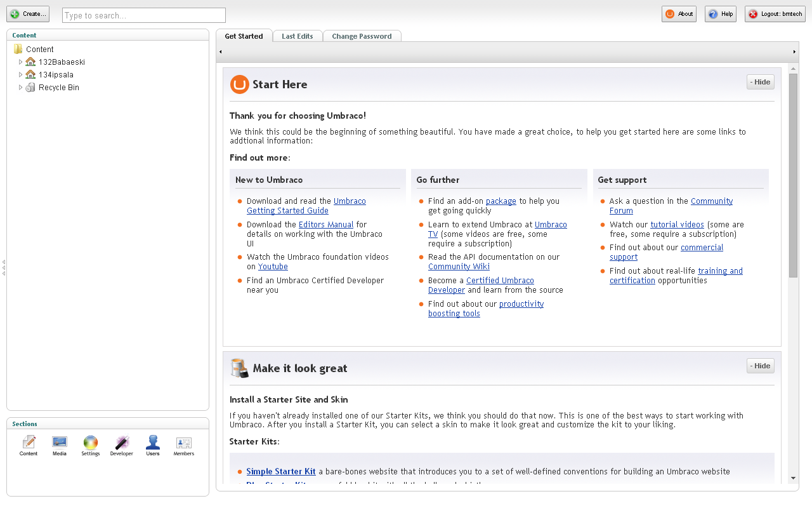Click the paint bucket icon by Make it look great
Viewport: 812px width, 508px height.
(239, 368)
